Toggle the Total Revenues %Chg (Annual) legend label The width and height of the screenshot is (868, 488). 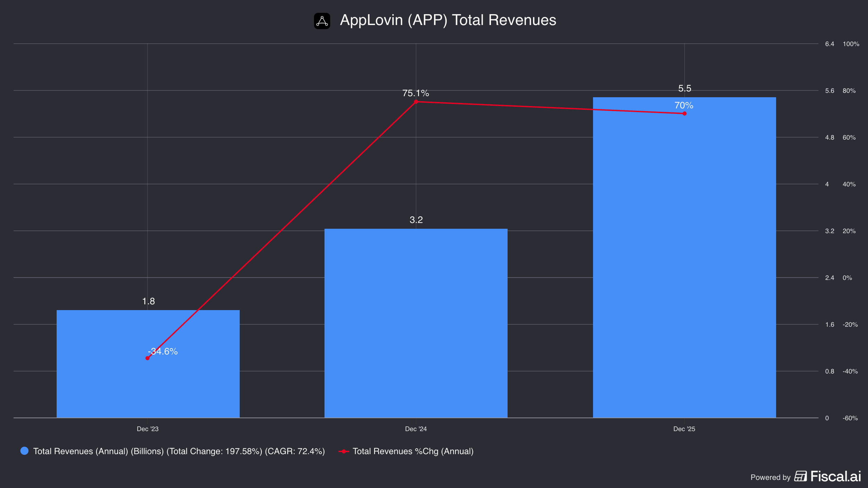[413, 451]
